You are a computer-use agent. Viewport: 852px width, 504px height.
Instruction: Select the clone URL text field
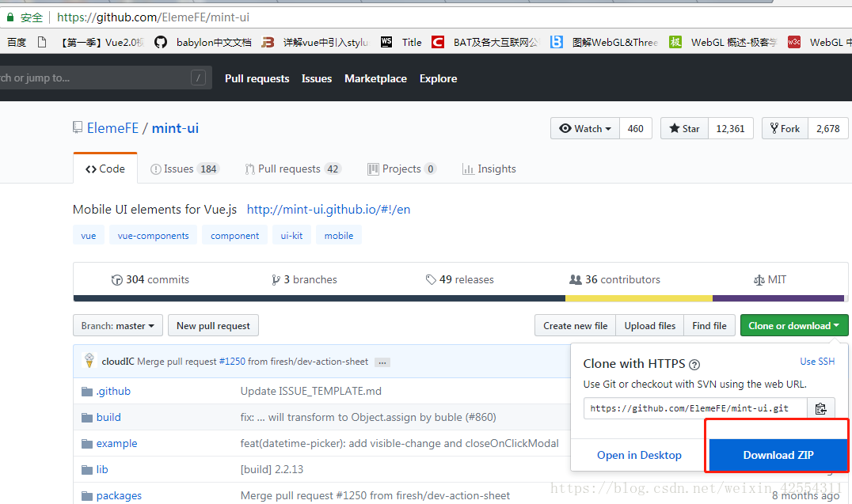[695, 408]
